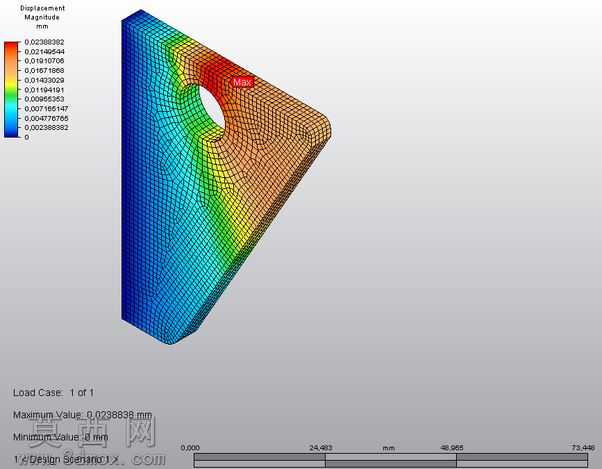Click legend value 0,004776765
Image resolution: width=602 pixels, height=469 pixels.
46,118
